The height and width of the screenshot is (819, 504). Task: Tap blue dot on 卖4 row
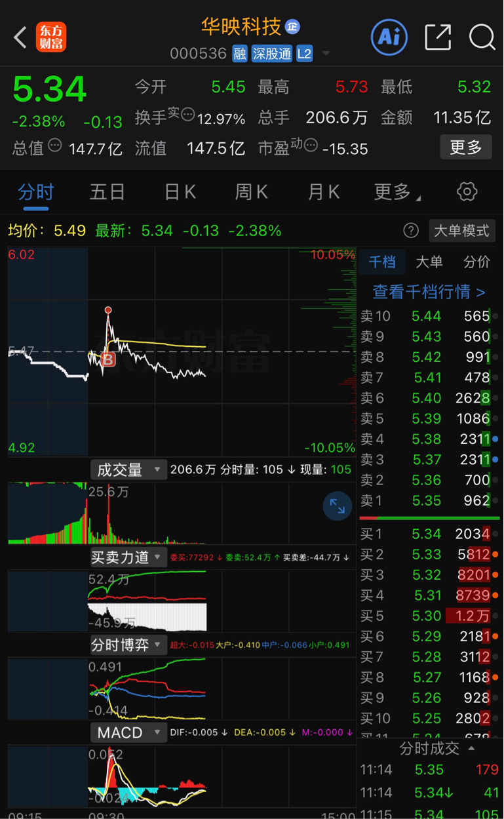pos(495,439)
